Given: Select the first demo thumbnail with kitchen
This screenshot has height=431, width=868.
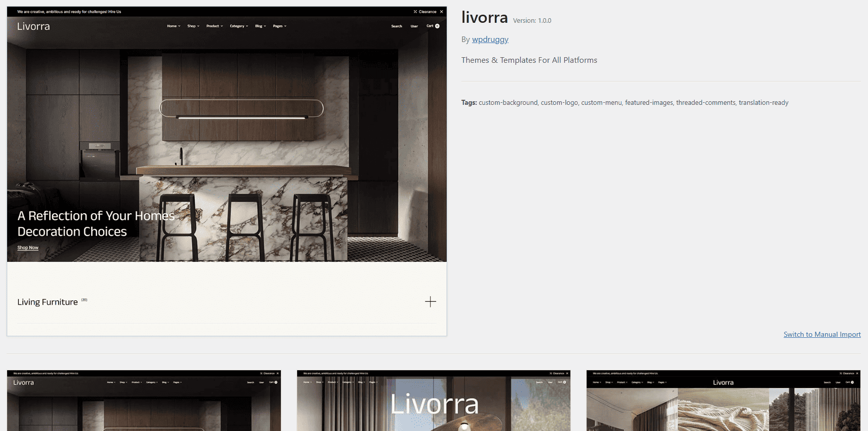Looking at the screenshot, I should pos(144,401).
